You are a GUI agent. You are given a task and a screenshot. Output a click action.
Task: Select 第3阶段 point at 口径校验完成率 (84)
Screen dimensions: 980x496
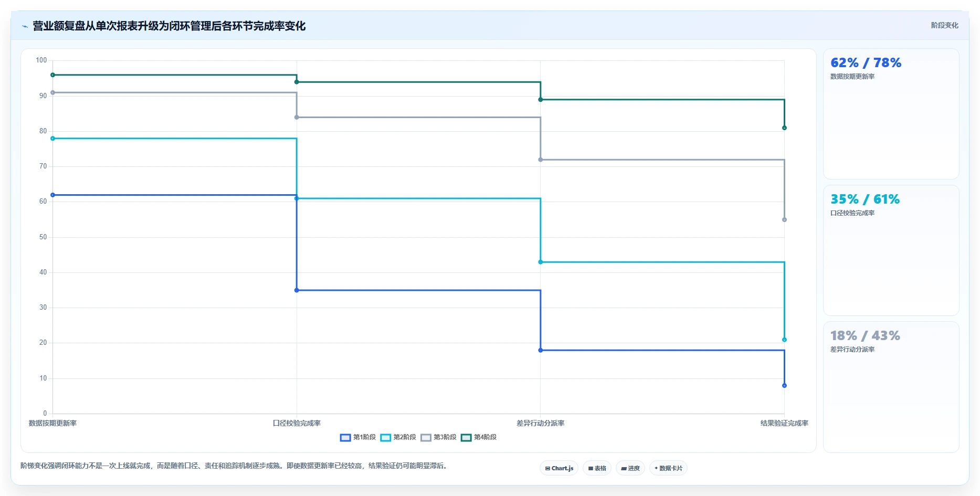pyautogui.click(x=297, y=117)
